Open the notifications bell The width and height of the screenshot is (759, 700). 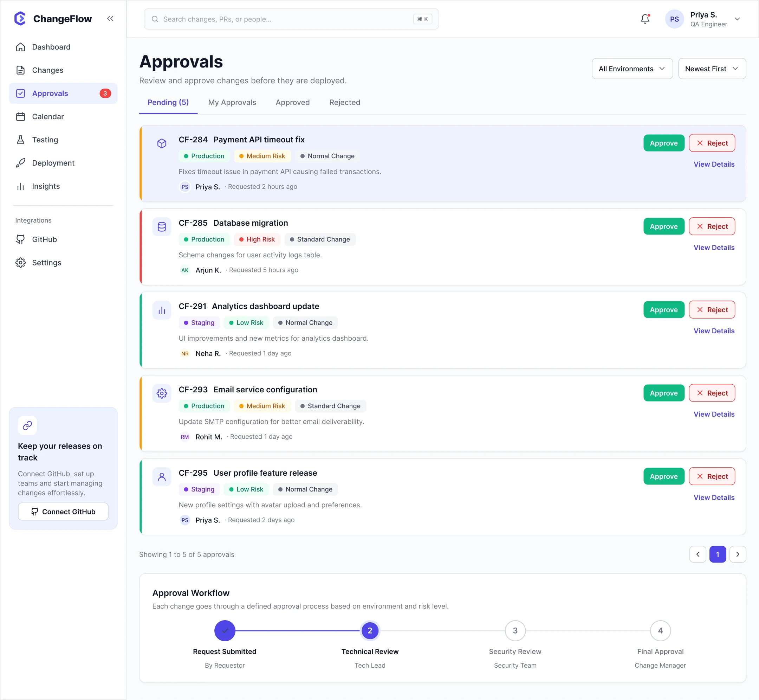[x=645, y=19]
